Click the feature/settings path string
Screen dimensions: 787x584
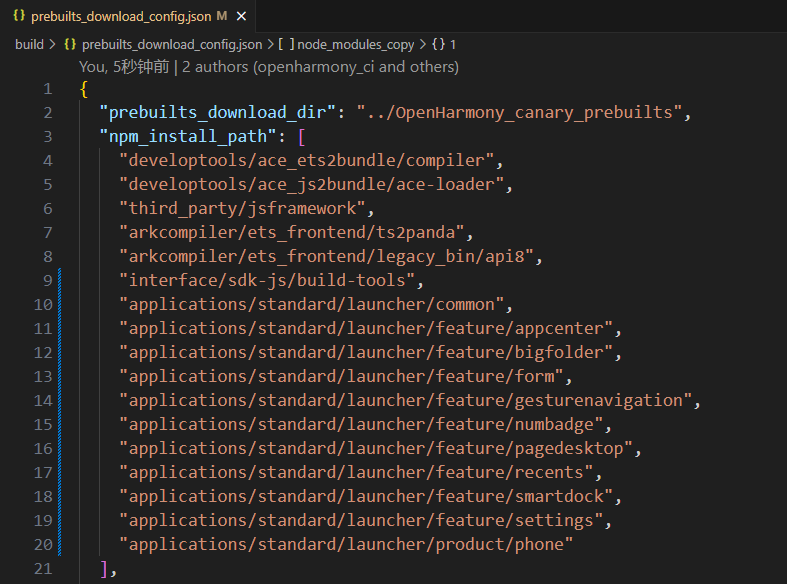[361, 521]
